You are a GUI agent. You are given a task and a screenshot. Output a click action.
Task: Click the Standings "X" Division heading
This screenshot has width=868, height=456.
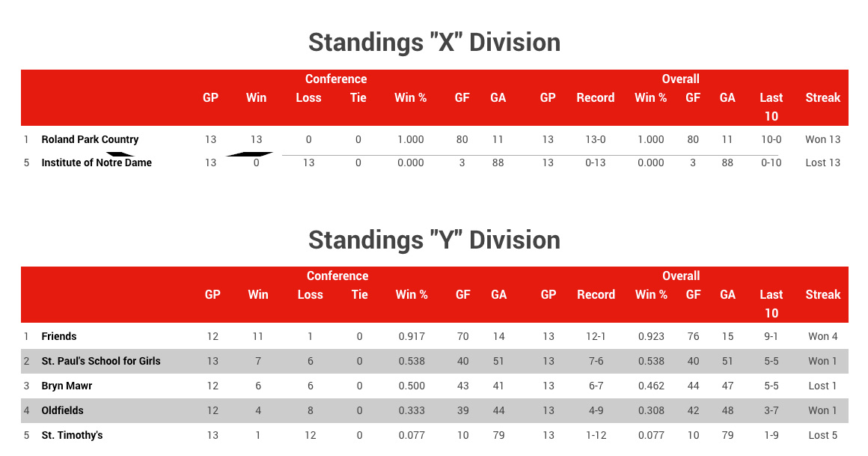pos(435,43)
